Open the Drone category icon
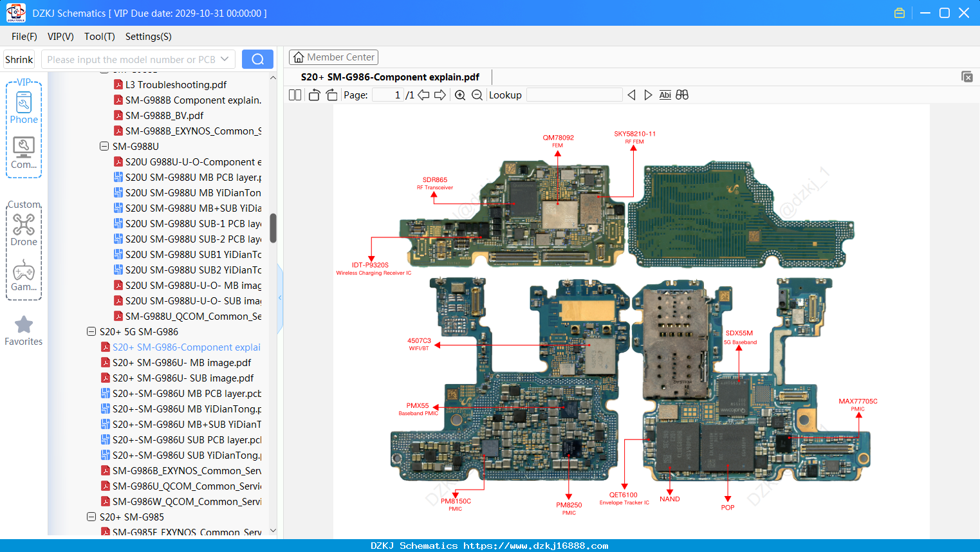The image size is (980, 552). coord(24,230)
